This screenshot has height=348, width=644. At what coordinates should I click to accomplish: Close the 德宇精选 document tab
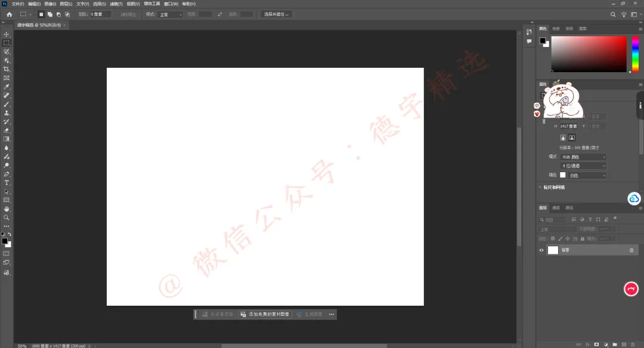click(x=64, y=25)
